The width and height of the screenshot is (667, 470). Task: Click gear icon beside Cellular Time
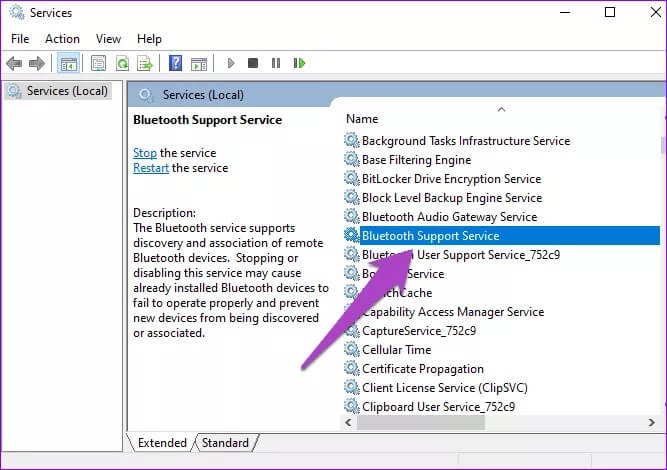tap(352, 349)
